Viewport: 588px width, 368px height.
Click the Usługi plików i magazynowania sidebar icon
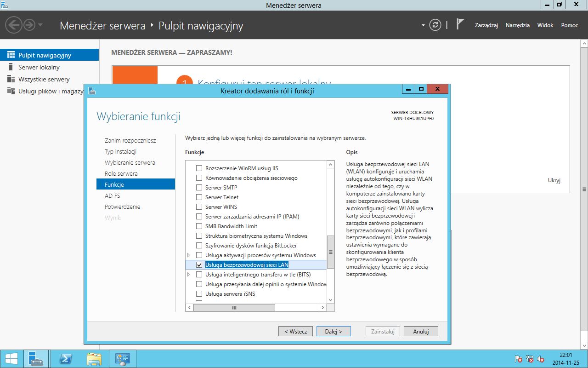(x=11, y=91)
